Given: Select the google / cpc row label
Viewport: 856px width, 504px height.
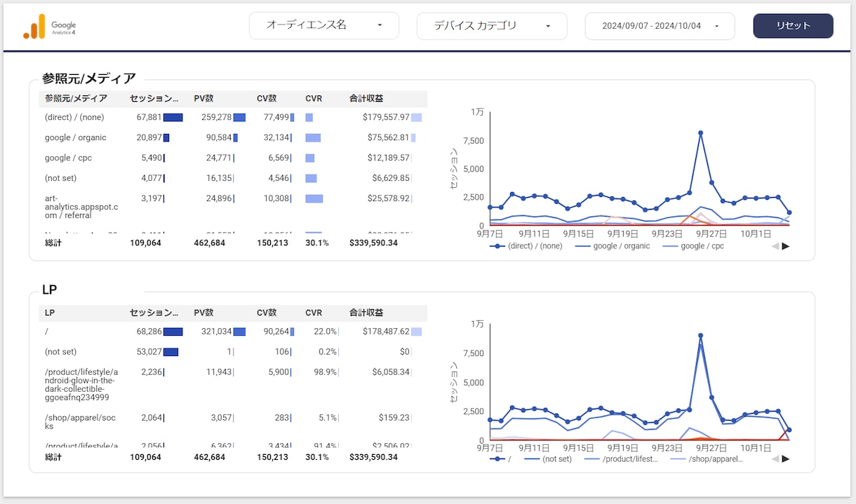Looking at the screenshot, I should tap(68, 158).
